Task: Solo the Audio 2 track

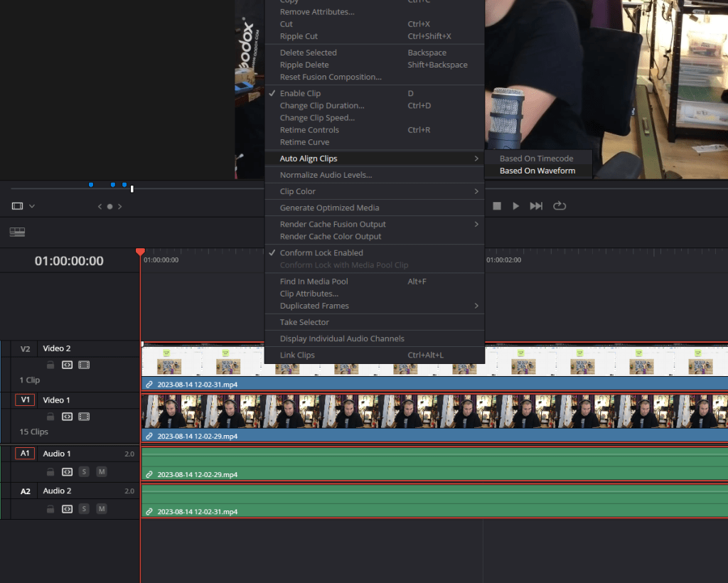Action: (84, 509)
